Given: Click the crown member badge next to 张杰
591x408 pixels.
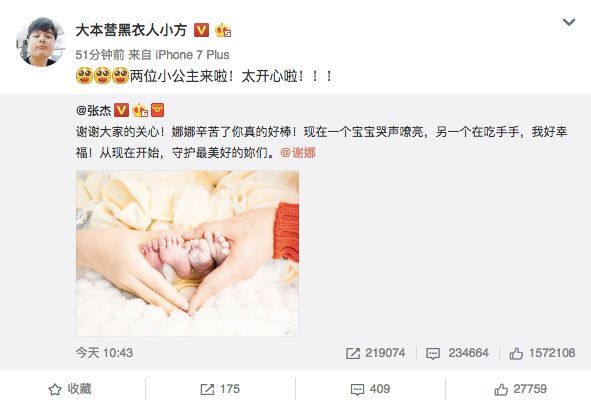Looking at the screenshot, I should (x=139, y=110).
